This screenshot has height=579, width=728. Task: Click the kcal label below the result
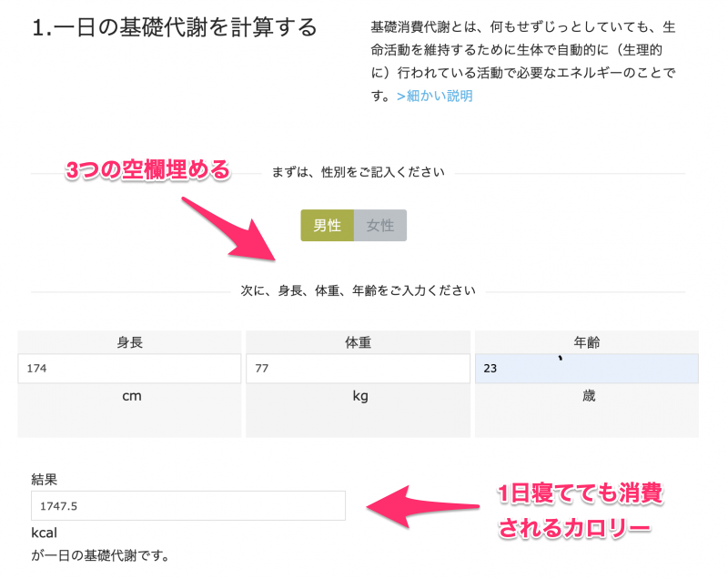(45, 533)
